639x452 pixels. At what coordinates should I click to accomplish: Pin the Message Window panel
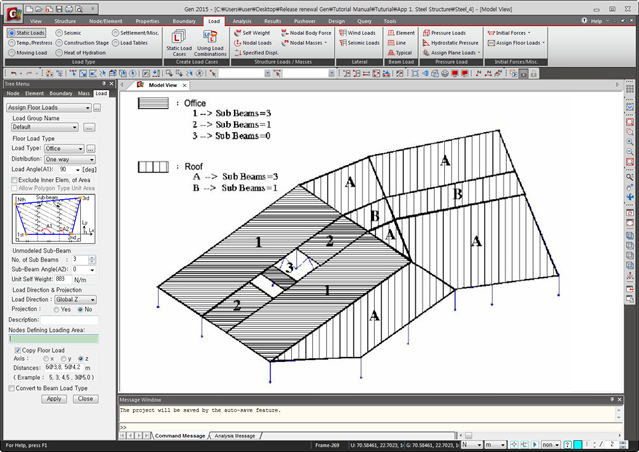tap(612, 400)
